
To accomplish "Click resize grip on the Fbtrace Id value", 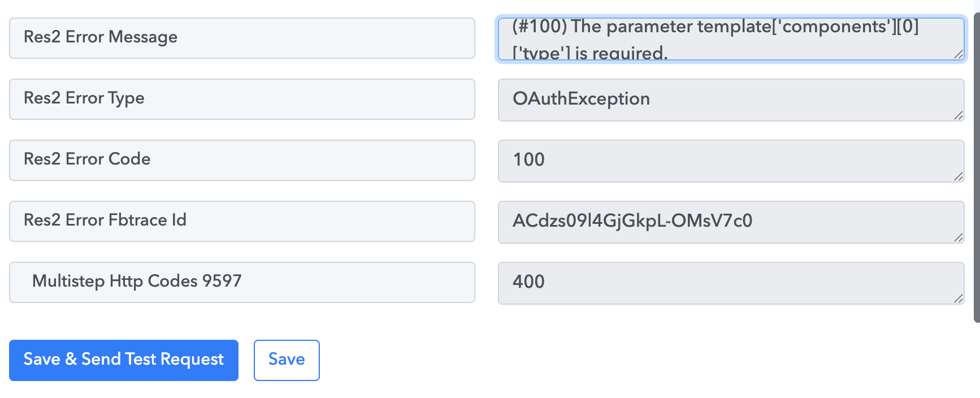I will (x=958, y=237).
